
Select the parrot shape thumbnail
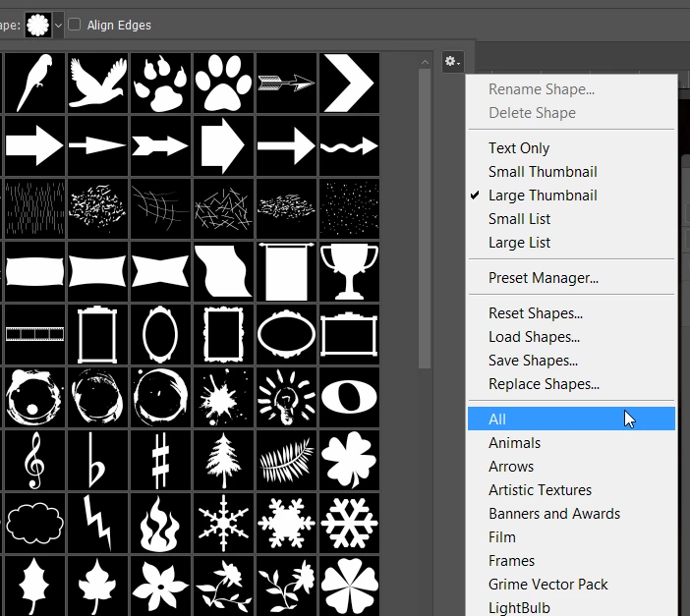(x=34, y=83)
